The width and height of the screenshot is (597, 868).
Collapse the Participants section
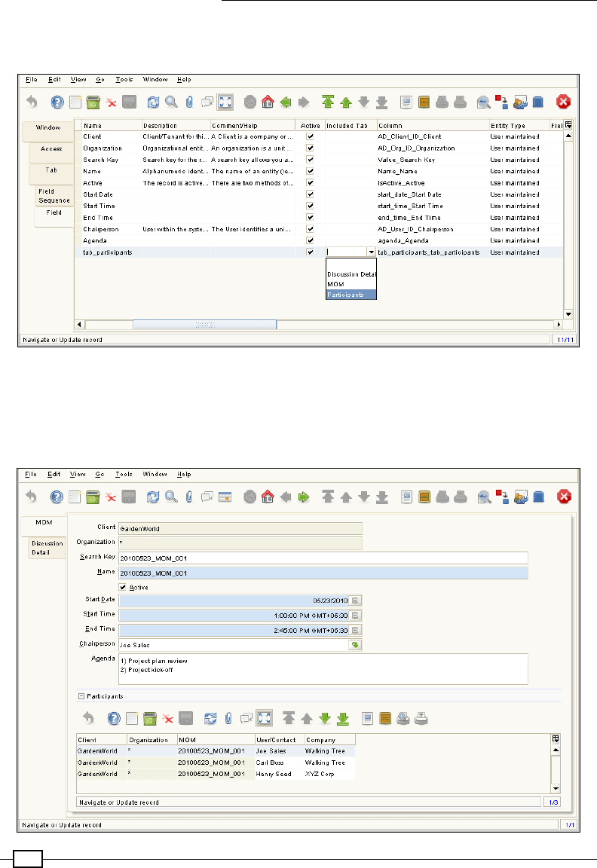(81, 696)
